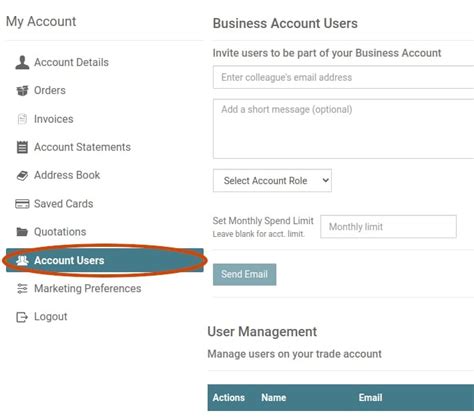The image size is (474, 417).
Task: Click into the optional short message box
Action: click(x=343, y=129)
